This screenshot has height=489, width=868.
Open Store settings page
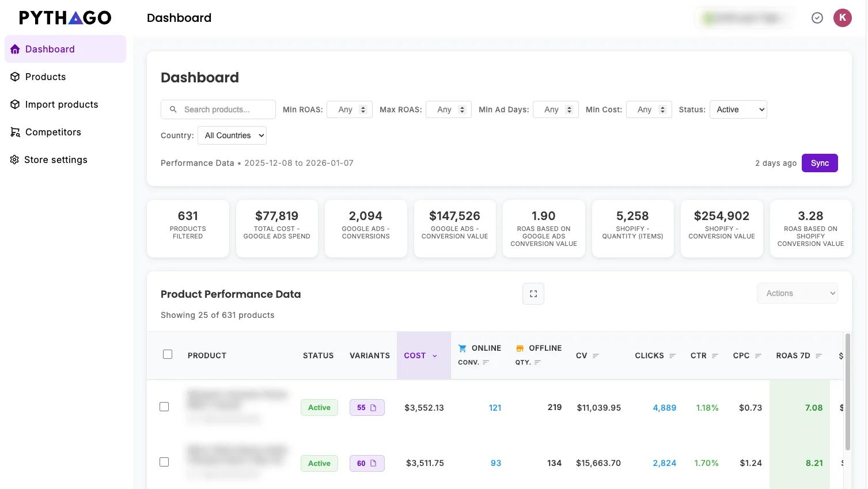pyautogui.click(x=65, y=160)
